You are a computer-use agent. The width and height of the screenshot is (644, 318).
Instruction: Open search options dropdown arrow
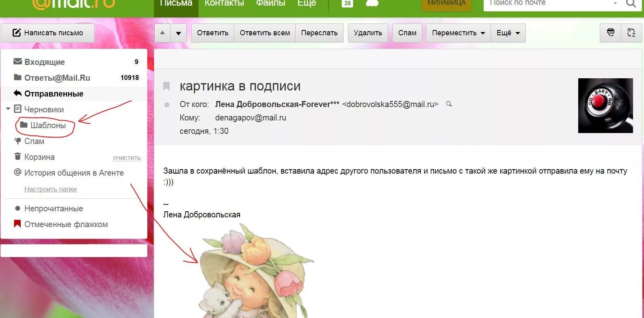[x=615, y=3]
